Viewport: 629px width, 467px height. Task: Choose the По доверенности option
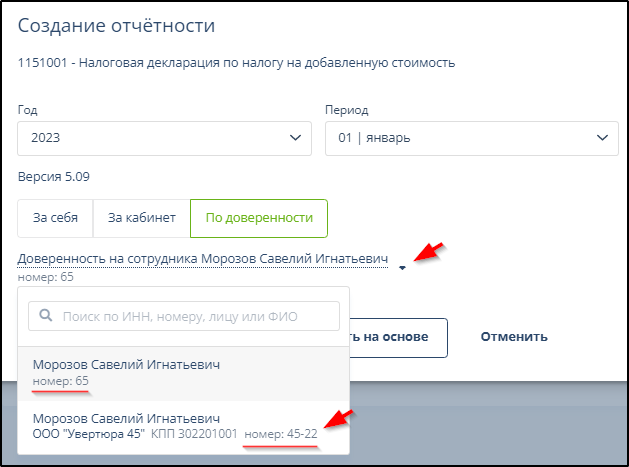259,217
